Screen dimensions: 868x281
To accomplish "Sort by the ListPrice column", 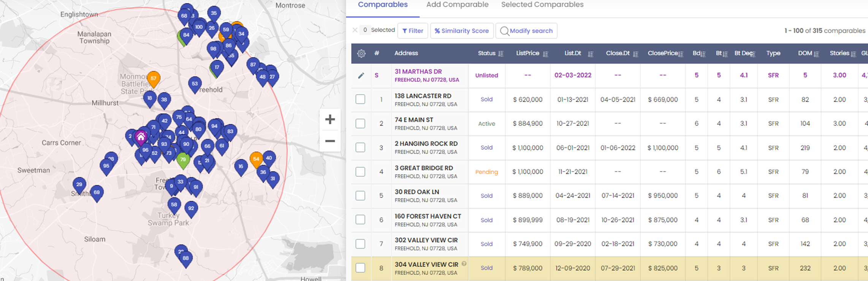I will pos(545,54).
